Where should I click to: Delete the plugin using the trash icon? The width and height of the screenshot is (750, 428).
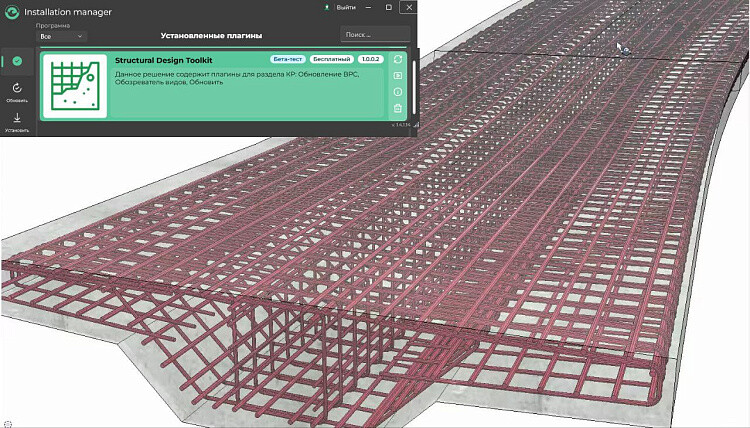tap(398, 108)
